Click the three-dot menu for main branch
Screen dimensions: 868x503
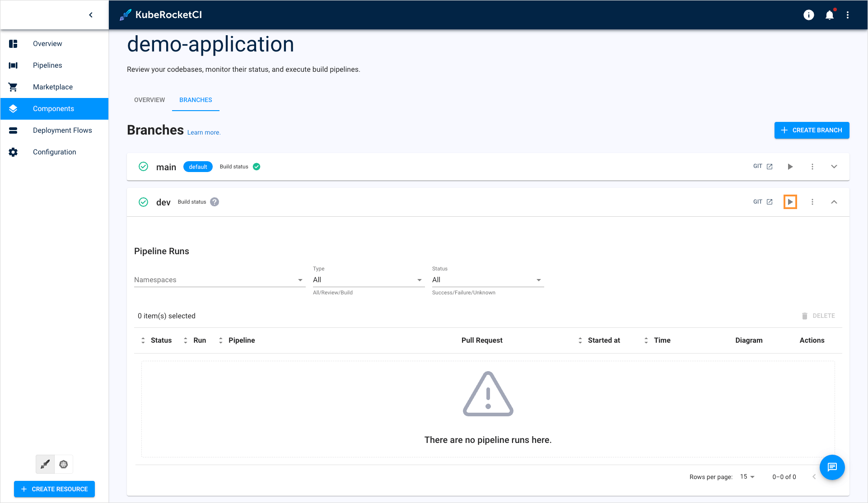(x=812, y=167)
